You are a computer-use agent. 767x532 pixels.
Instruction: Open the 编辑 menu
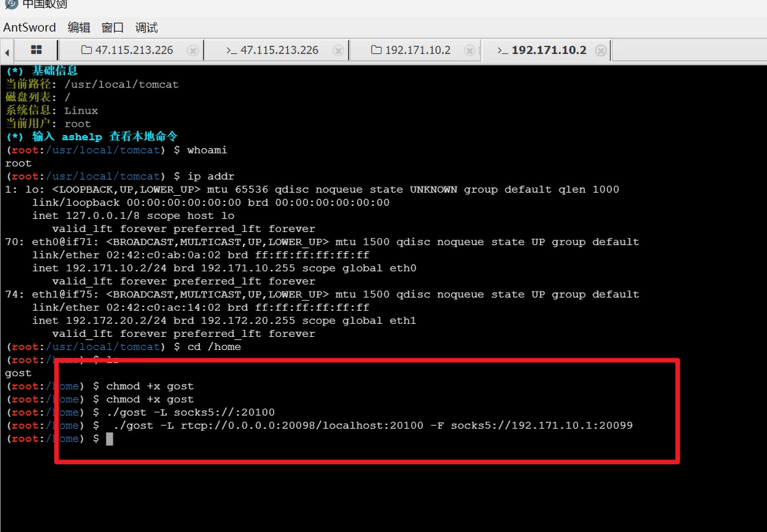coord(79,28)
